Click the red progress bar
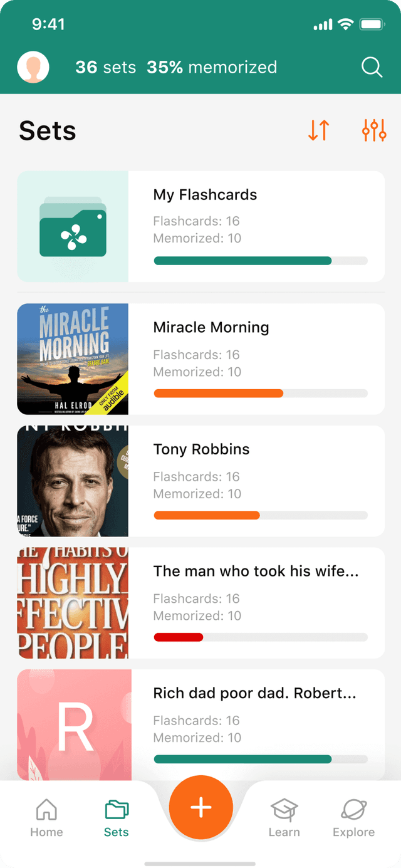The image size is (401, 868). pyautogui.click(x=179, y=637)
